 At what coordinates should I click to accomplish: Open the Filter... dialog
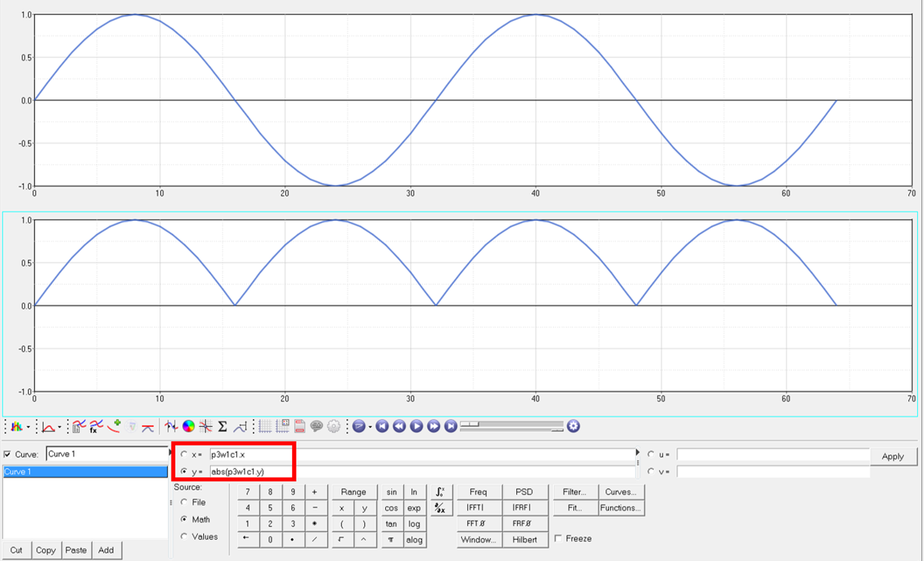pos(574,493)
